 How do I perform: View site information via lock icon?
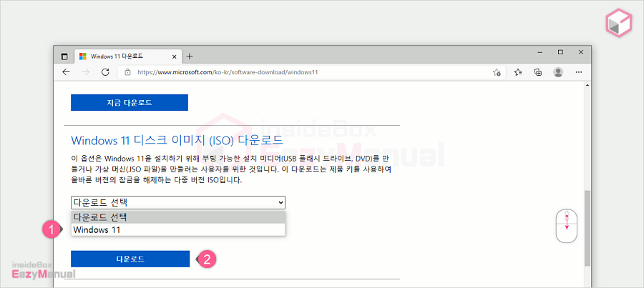coord(128,72)
